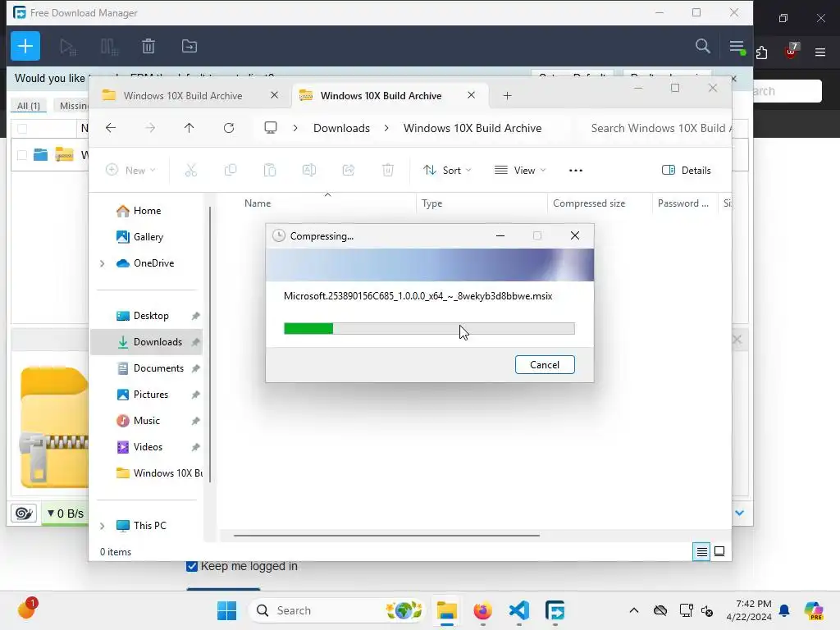Click the add download plus button in Free Download Manager
This screenshot has width=840, height=630.
(x=25, y=46)
